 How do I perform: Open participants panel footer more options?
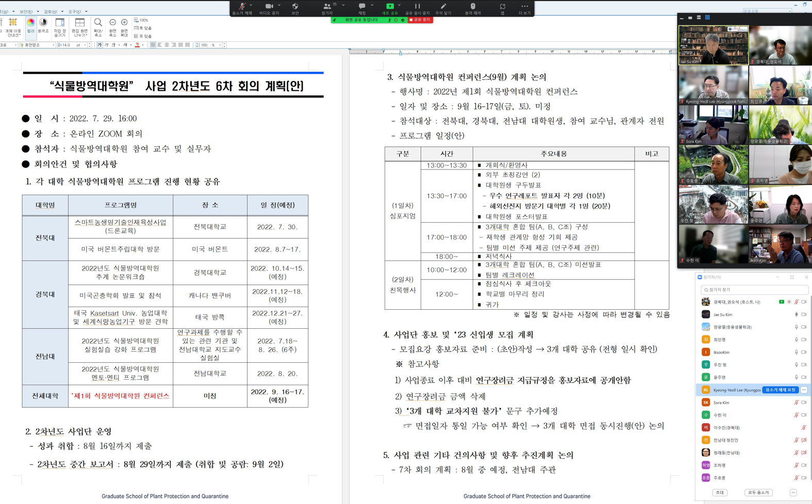tap(793, 493)
